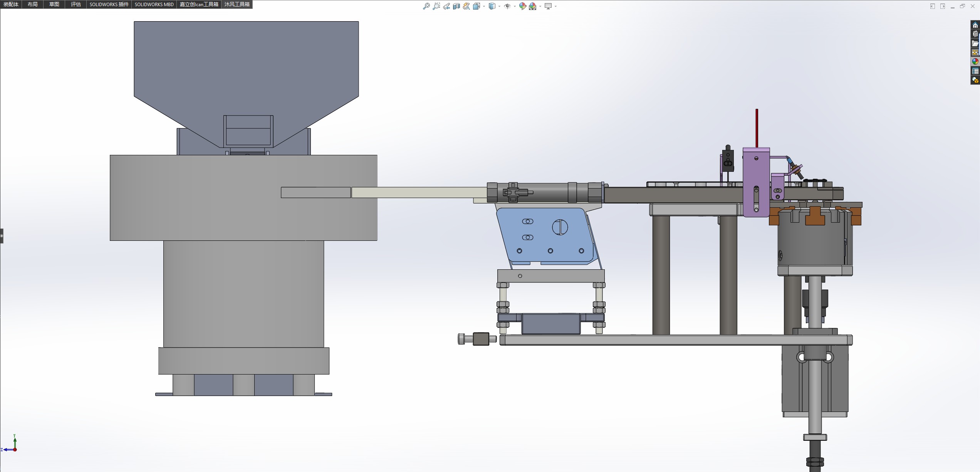The width and height of the screenshot is (980, 472).
Task: Open Dynamic Annotation Views icon
Action: click(467, 6)
